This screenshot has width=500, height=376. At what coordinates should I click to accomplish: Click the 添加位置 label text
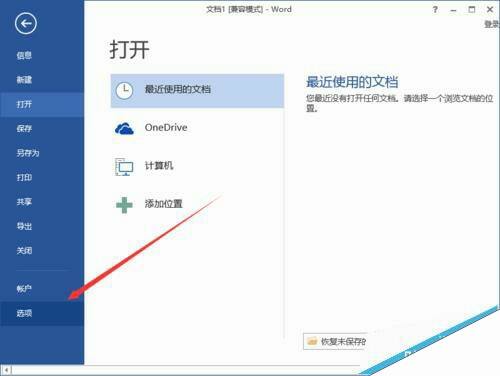[x=163, y=204]
